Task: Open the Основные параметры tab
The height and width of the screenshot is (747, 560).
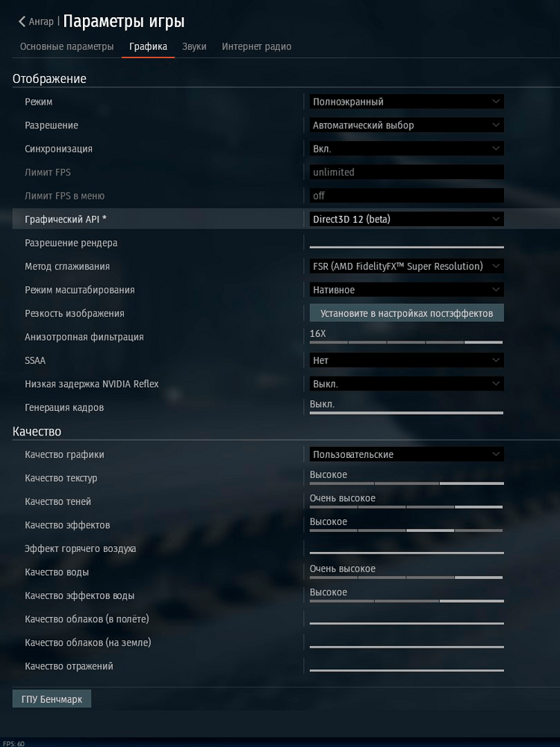Action: click(66, 46)
